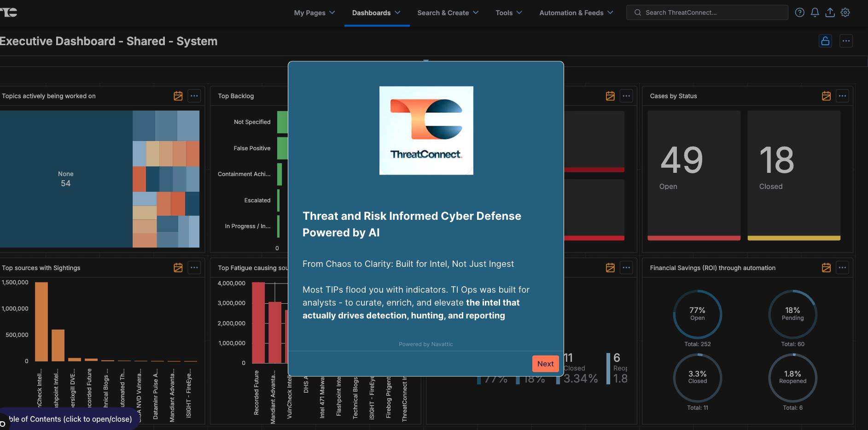Click the Top Backlog card title

pos(236,96)
